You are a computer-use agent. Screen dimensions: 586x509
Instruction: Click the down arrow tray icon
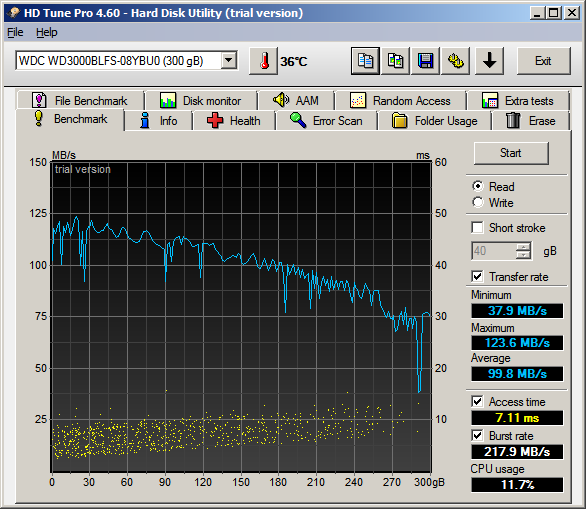tap(489, 61)
